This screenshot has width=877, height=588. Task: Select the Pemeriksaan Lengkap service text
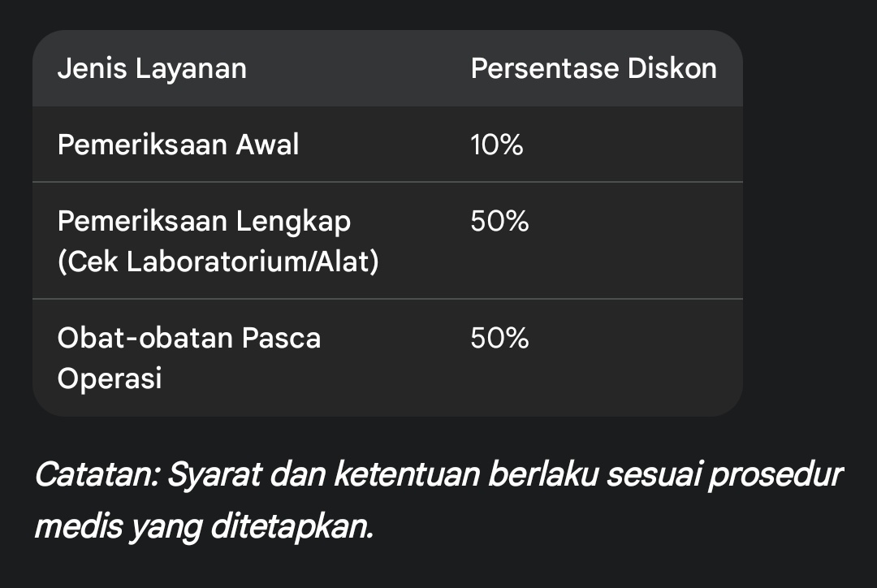click(204, 220)
